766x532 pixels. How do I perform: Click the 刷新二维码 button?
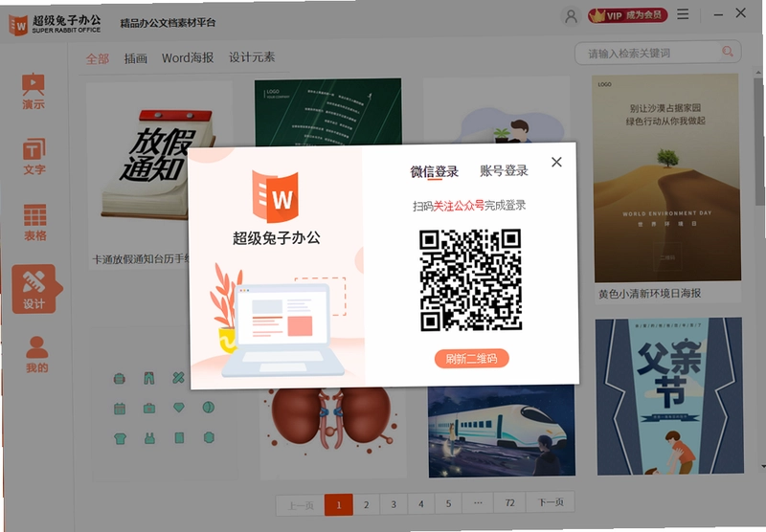pyautogui.click(x=471, y=359)
